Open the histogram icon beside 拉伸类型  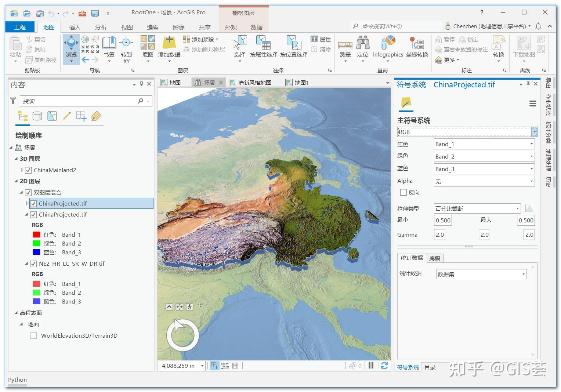tap(529, 208)
